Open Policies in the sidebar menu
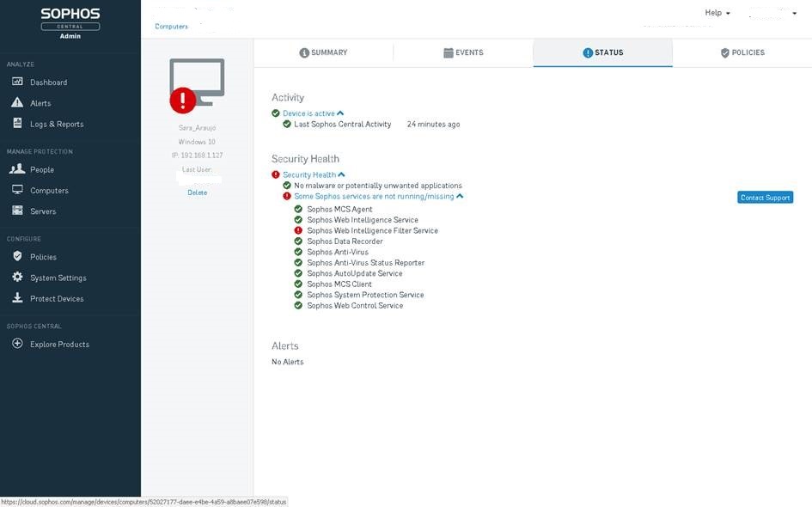 tap(44, 257)
